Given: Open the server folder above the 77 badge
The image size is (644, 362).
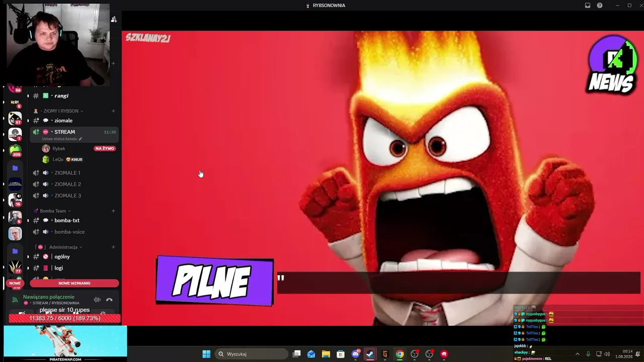Looking at the screenshot, I should 15,251.
